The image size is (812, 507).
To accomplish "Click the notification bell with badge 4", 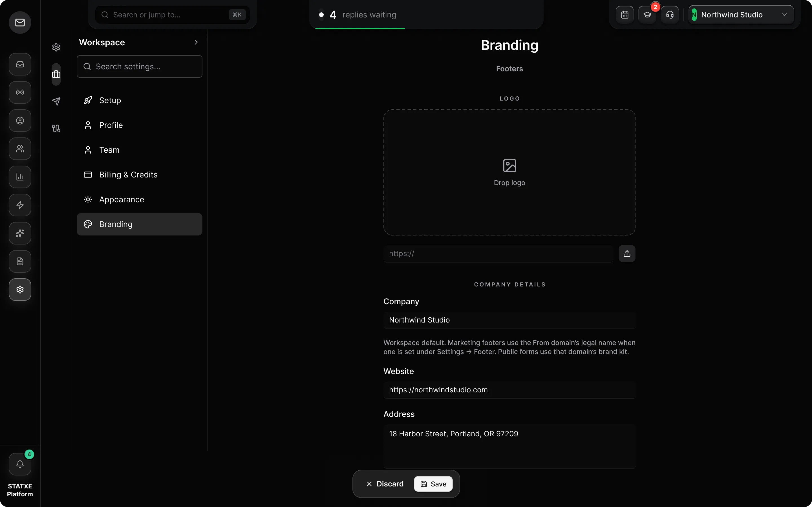I will pyautogui.click(x=20, y=464).
